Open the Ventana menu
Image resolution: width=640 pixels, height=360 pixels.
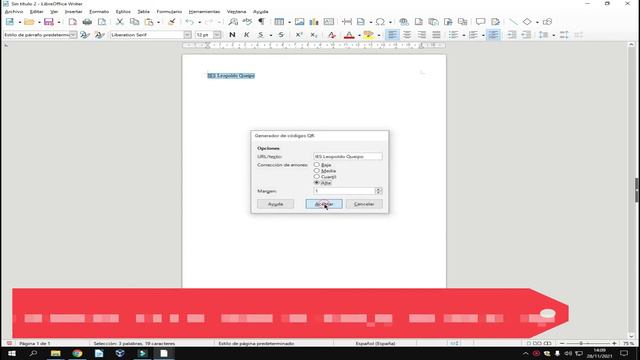click(x=237, y=12)
